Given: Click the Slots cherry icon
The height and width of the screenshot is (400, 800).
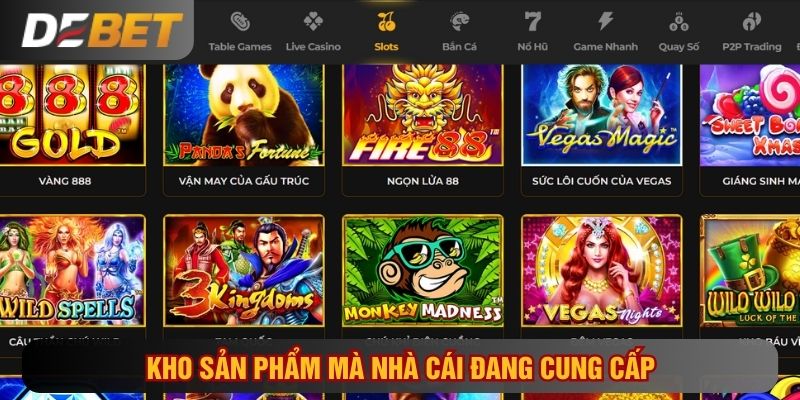Looking at the screenshot, I should [386, 21].
